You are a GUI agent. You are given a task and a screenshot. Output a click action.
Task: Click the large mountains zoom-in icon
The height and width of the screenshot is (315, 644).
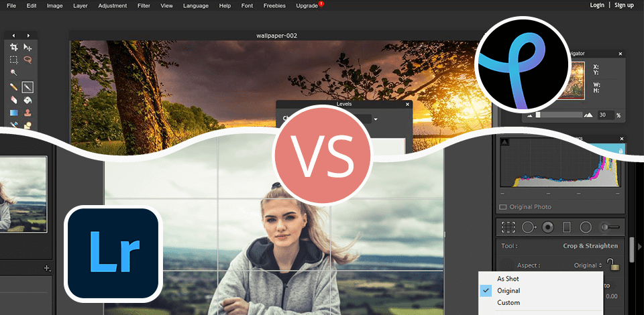coord(588,115)
